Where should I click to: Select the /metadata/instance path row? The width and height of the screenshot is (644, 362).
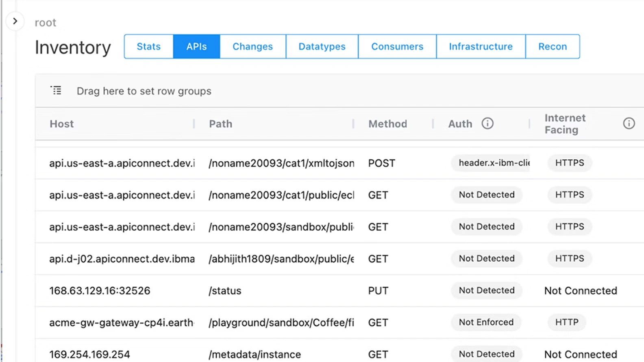[255, 354]
